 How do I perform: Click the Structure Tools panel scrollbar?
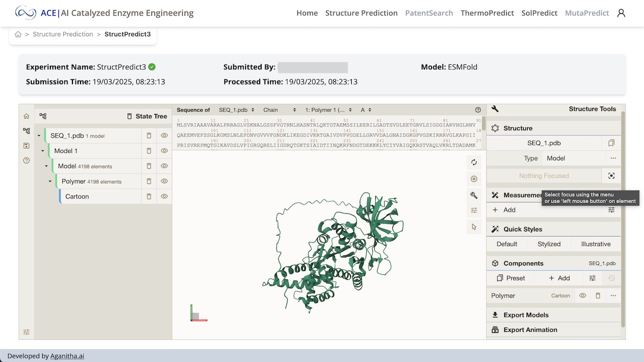[623, 219]
